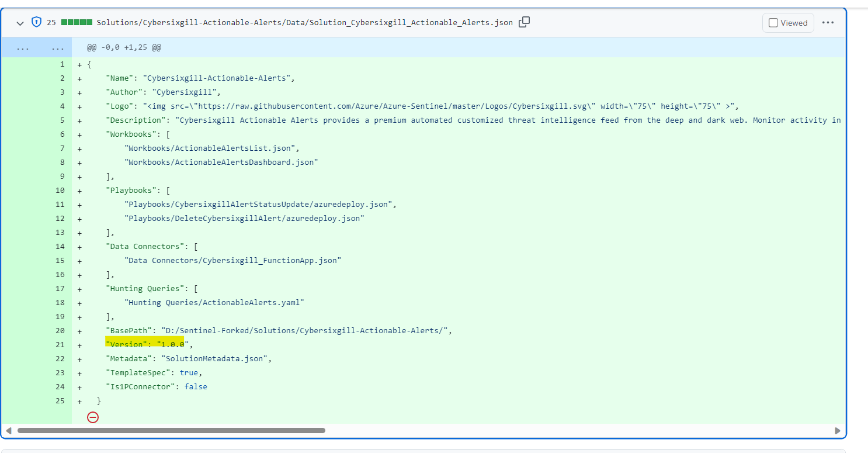Click the "TemplateSpec": true line

coord(154,373)
